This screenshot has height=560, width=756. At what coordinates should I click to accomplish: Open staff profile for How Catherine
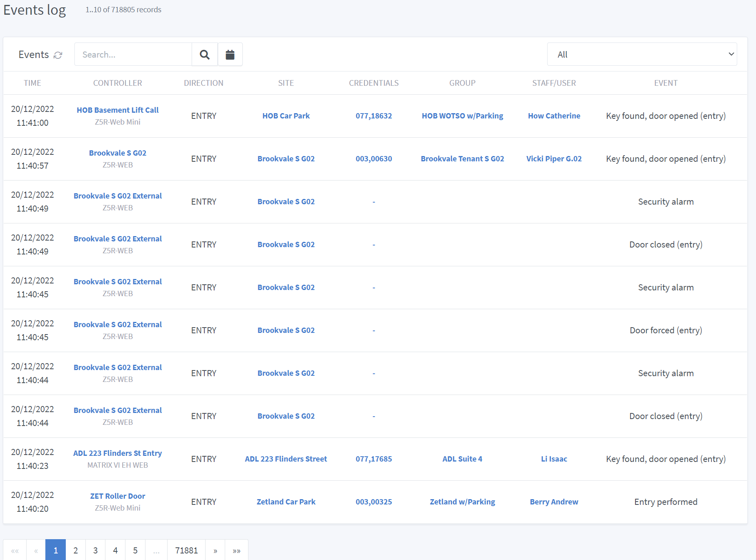click(554, 116)
